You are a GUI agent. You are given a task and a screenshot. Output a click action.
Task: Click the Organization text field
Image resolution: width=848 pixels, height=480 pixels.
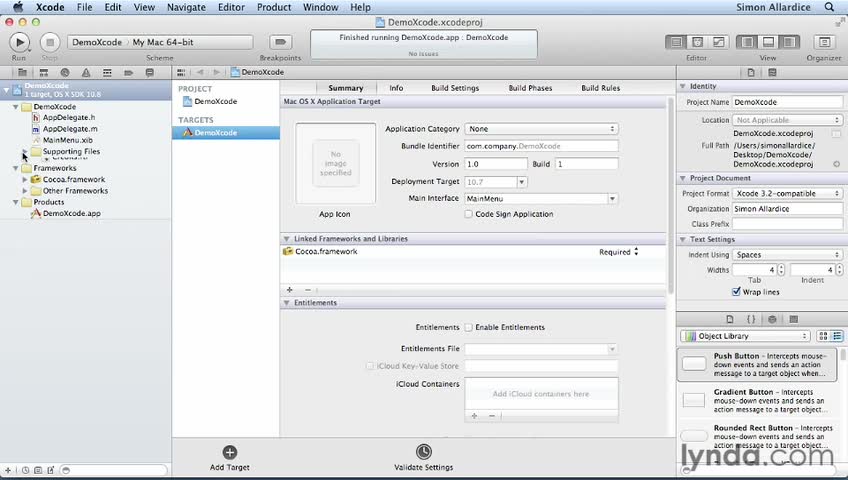click(x=787, y=209)
